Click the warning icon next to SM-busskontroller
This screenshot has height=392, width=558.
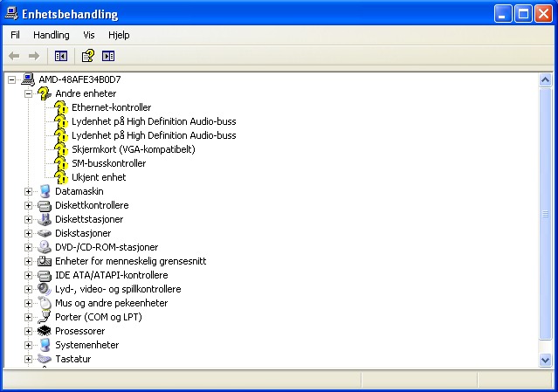point(61,163)
